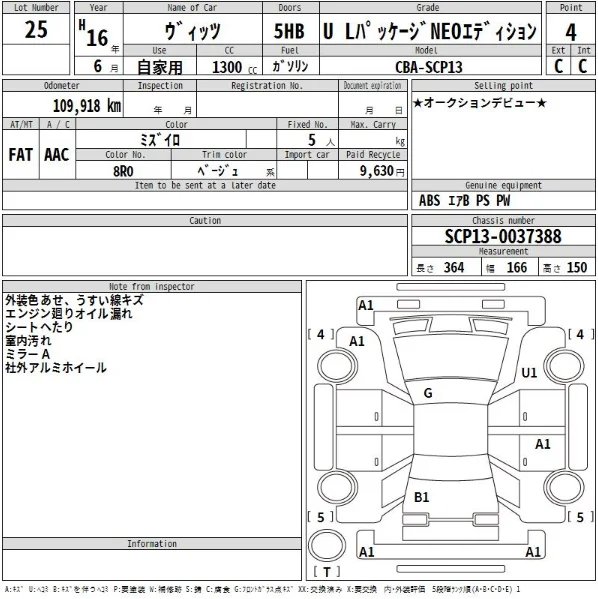Click Item to be sent at a later date header
This screenshot has height=599, width=598.
click(x=205, y=186)
